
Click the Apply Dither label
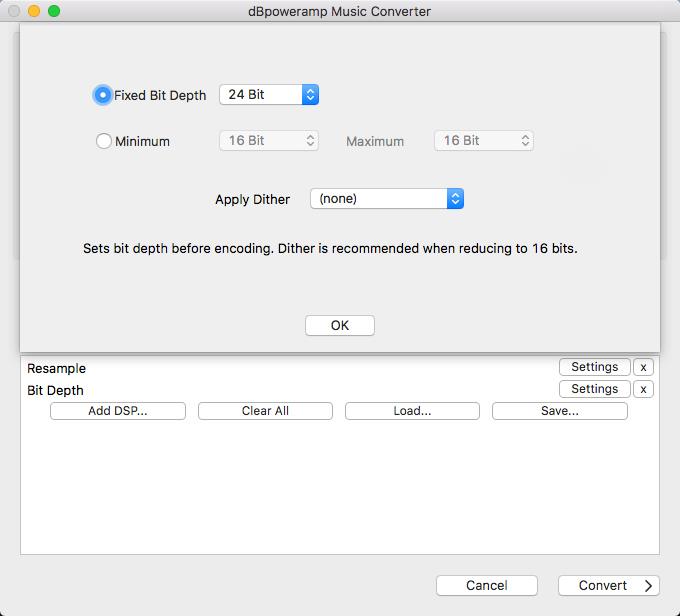tap(252, 200)
